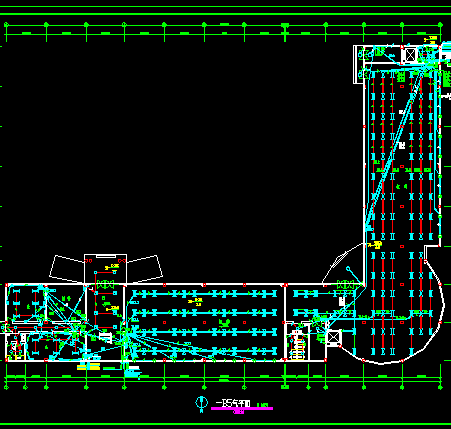The width and height of the screenshot is (451, 429).
Task: Select the lower yellow callout in the entrance lobby
Action: coord(112,308)
